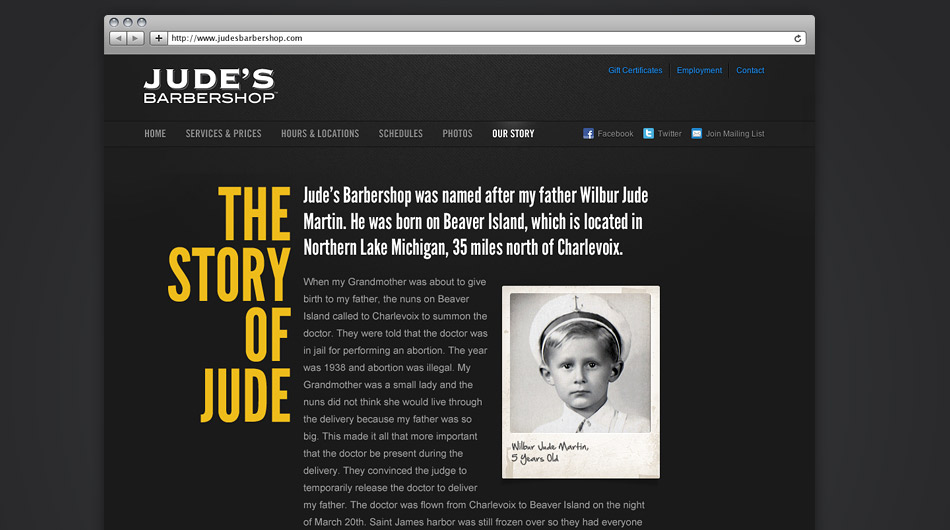Screen dimensions: 950x530
Task: Click the window close button
Action: click(114, 22)
